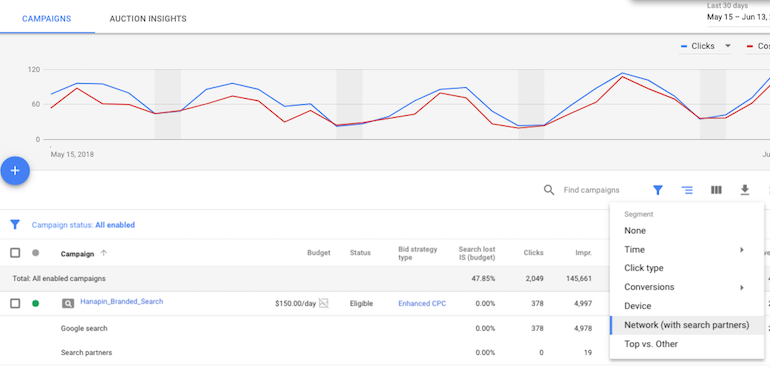Click the budget chart icon beside $150.00/day
The width and height of the screenshot is (770, 368).
tap(324, 303)
